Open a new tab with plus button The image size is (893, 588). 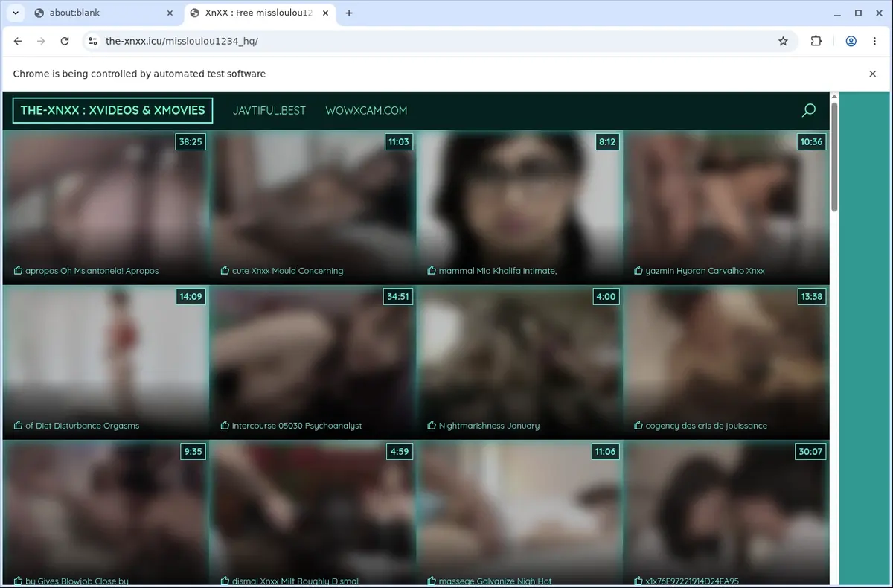tap(349, 13)
